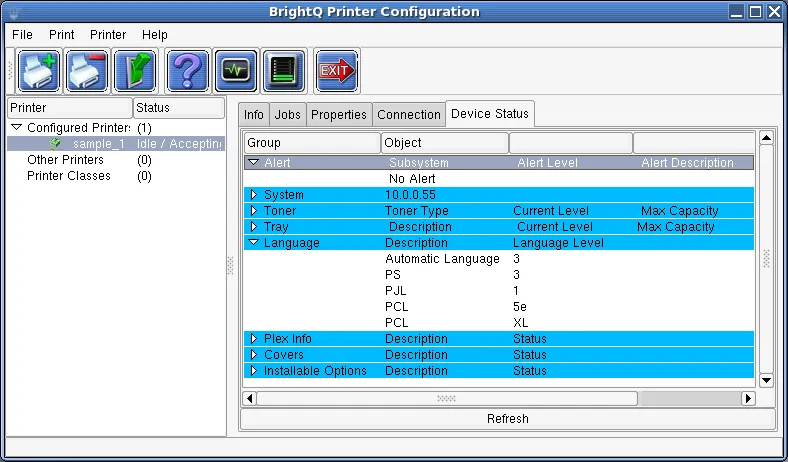Click the horizontal scrollbar right arrow
788x462 pixels.
(x=748, y=399)
